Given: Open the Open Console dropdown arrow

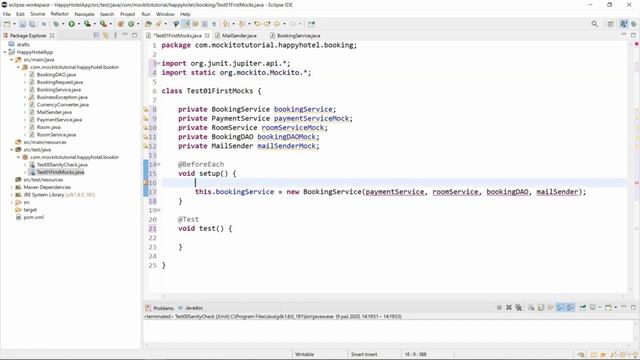Looking at the screenshot, I should tap(616, 307).
